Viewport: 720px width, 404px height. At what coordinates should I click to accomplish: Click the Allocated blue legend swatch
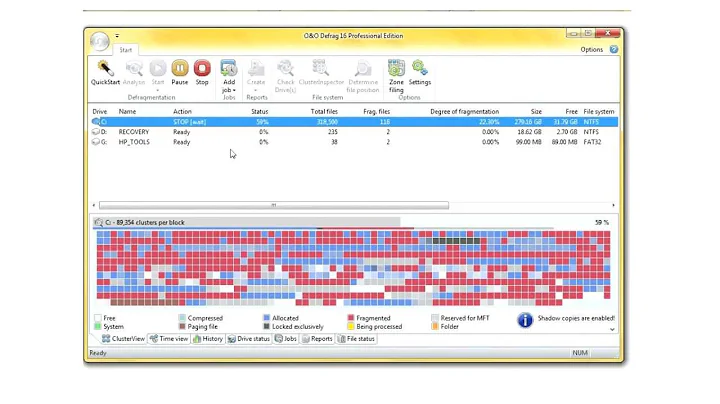(266, 318)
